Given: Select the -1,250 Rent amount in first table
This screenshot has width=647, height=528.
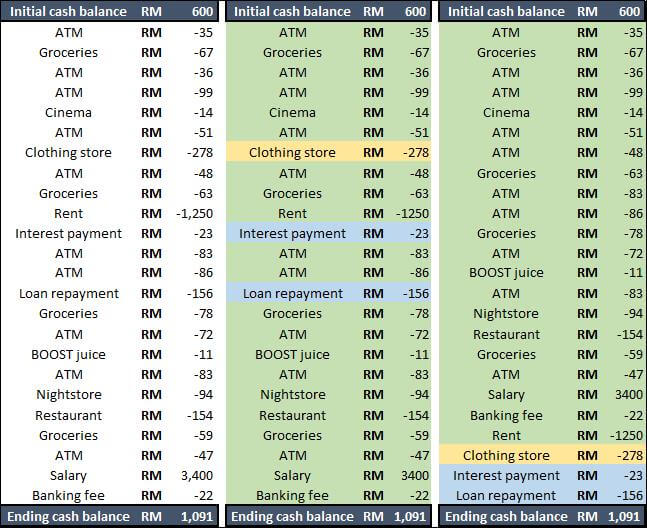Looking at the screenshot, I should pos(194,214).
